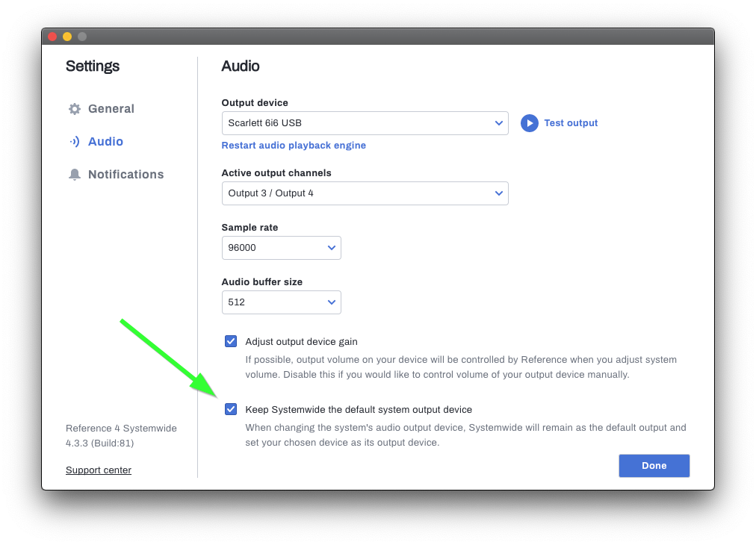Click the General gear icon
Screen dimensions: 756x545
click(74, 109)
